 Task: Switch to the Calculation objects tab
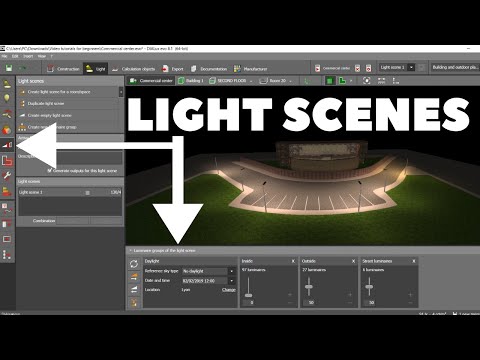[133, 69]
